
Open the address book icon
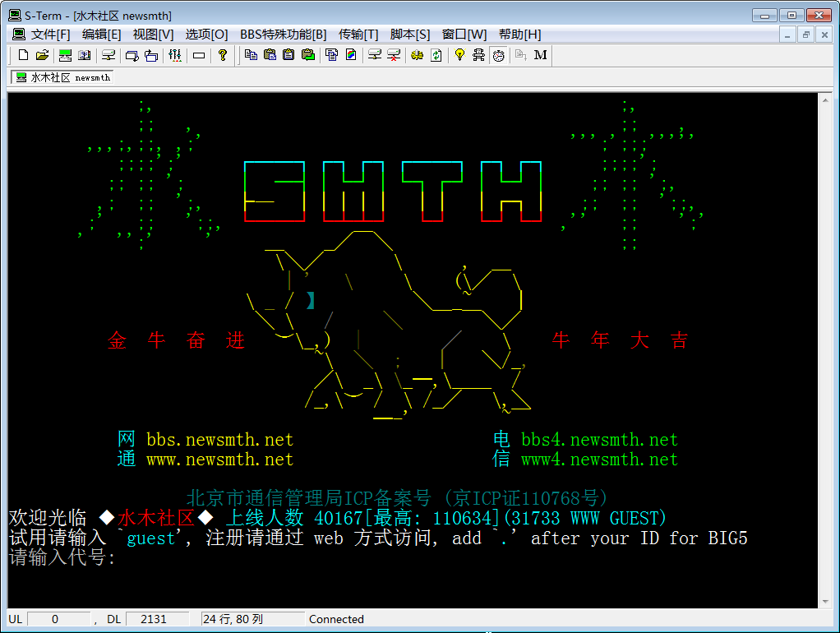pos(84,55)
